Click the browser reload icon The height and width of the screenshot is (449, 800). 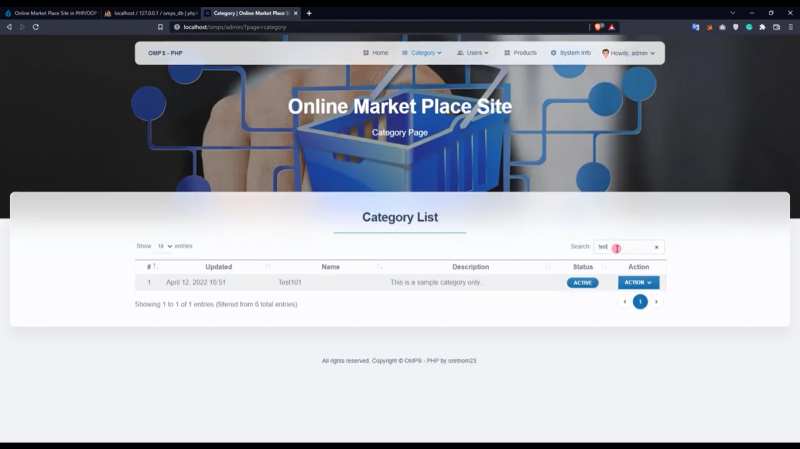(36, 27)
